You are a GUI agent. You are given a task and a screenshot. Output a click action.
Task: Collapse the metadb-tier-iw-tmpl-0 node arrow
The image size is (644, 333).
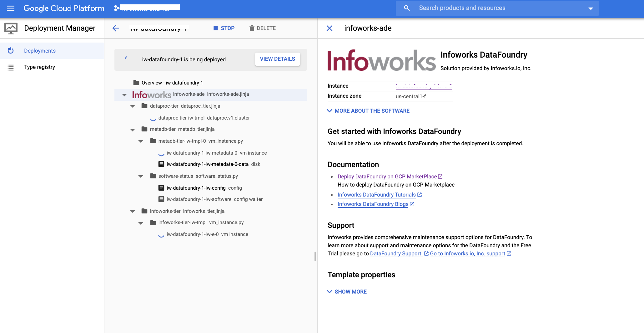coord(141,141)
